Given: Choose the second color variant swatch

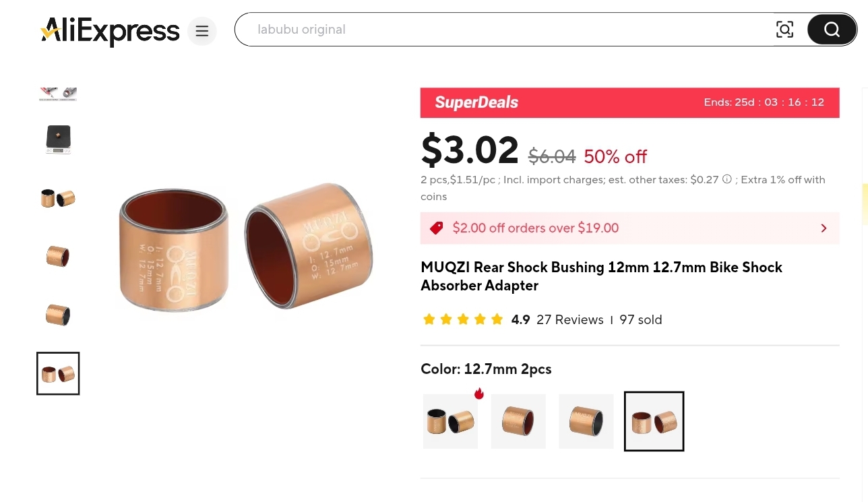Looking at the screenshot, I should (518, 421).
